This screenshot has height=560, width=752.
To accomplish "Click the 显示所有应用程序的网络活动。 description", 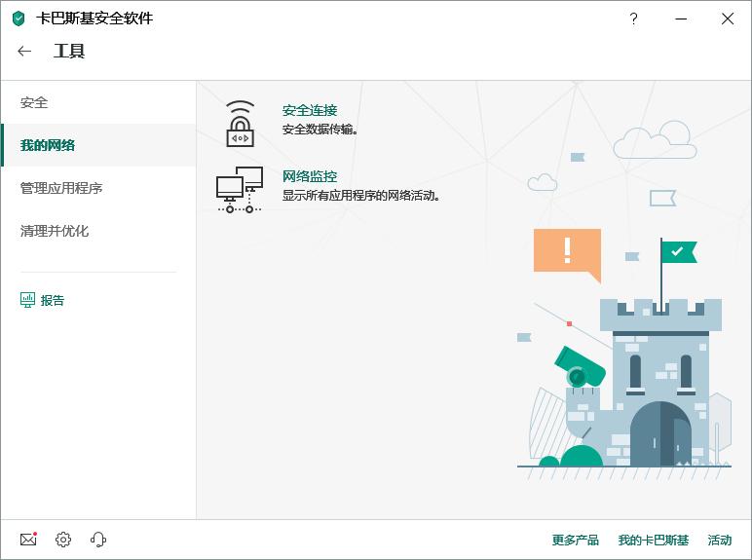I will pos(361,196).
